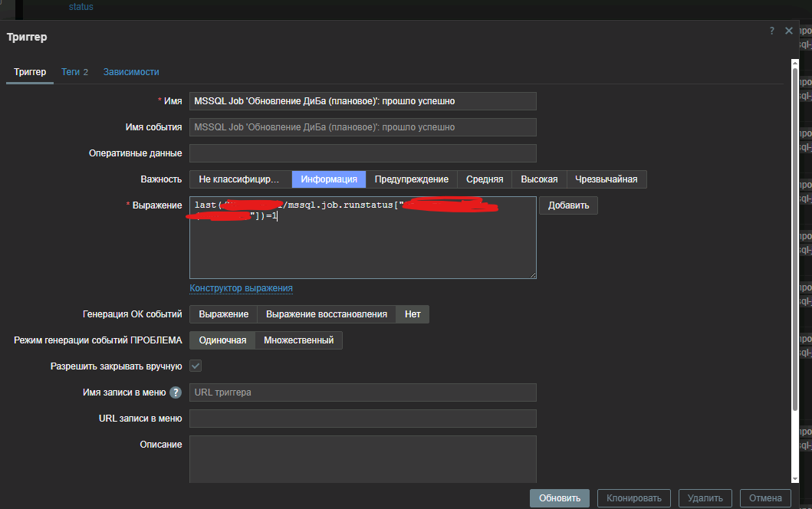Toggle 'Разрешить закрывать вручную' checkbox
The height and width of the screenshot is (509, 812).
pyautogui.click(x=196, y=366)
